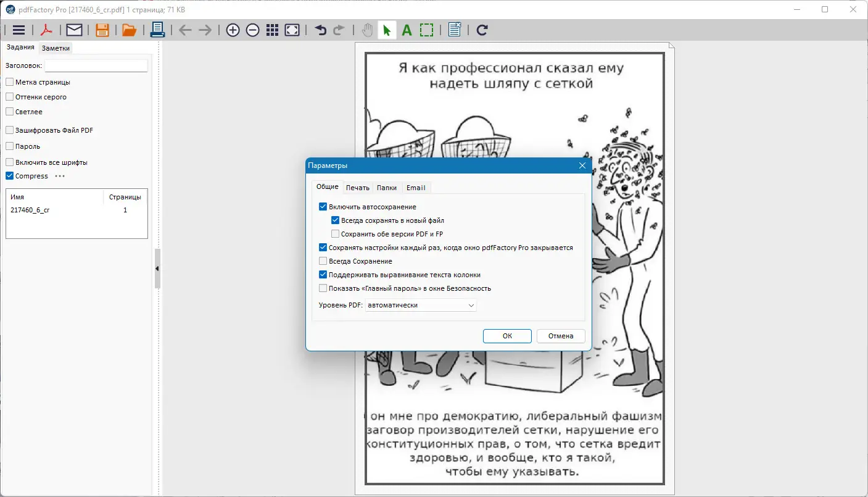The height and width of the screenshot is (497, 868).
Task: Click the Отмена button
Action: (561, 336)
